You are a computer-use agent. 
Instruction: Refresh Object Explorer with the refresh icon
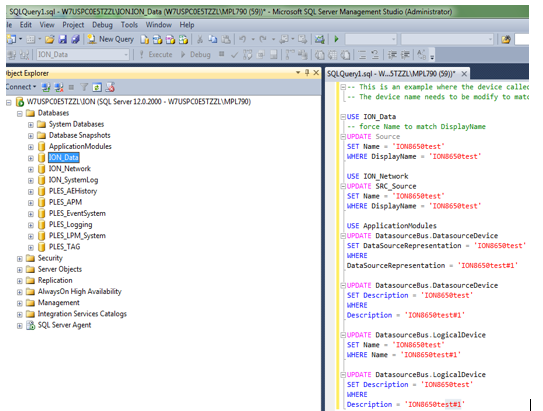tap(97, 87)
